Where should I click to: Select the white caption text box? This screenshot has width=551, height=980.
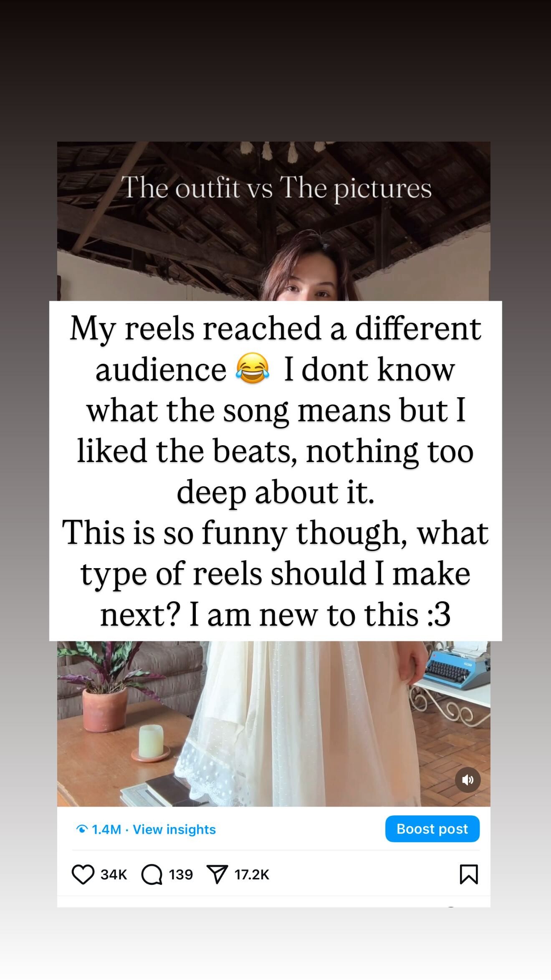[275, 471]
